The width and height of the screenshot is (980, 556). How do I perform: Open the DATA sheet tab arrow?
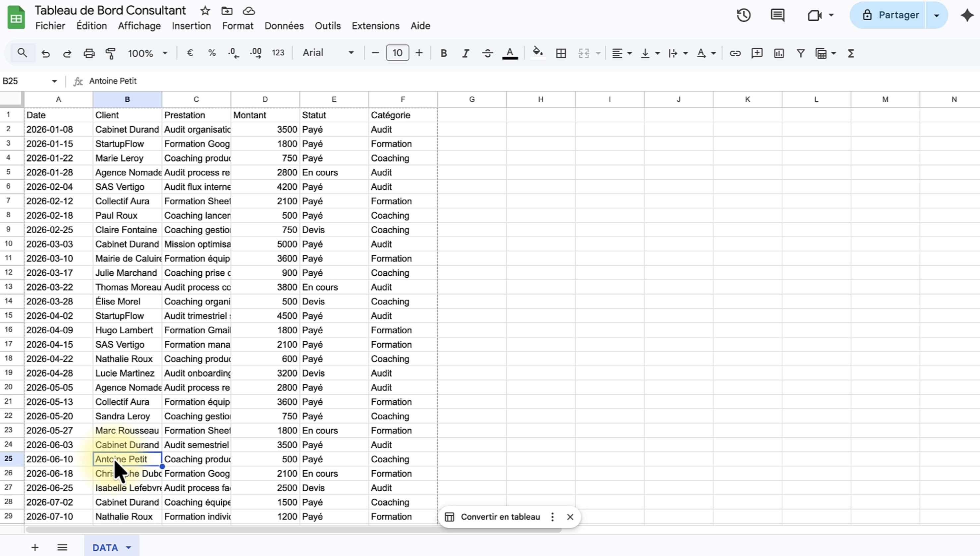tap(129, 548)
